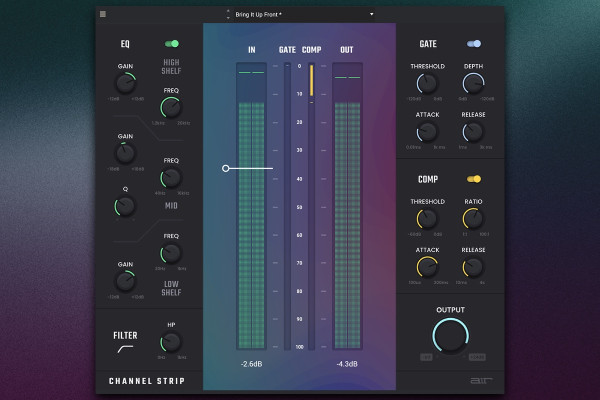Screen dimensions: 600x400
Task: Grab the threshold handle on the IN meter
Action: [x=226, y=168]
